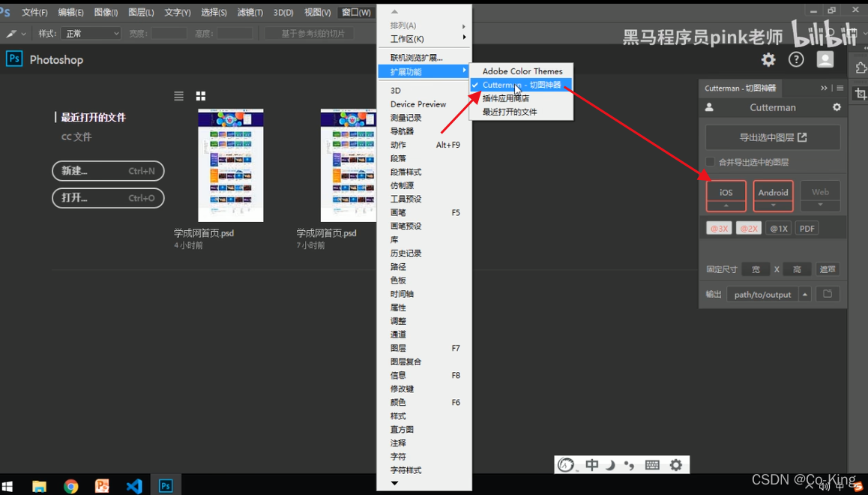Toggle the 遮罩 mask option

[x=827, y=269]
